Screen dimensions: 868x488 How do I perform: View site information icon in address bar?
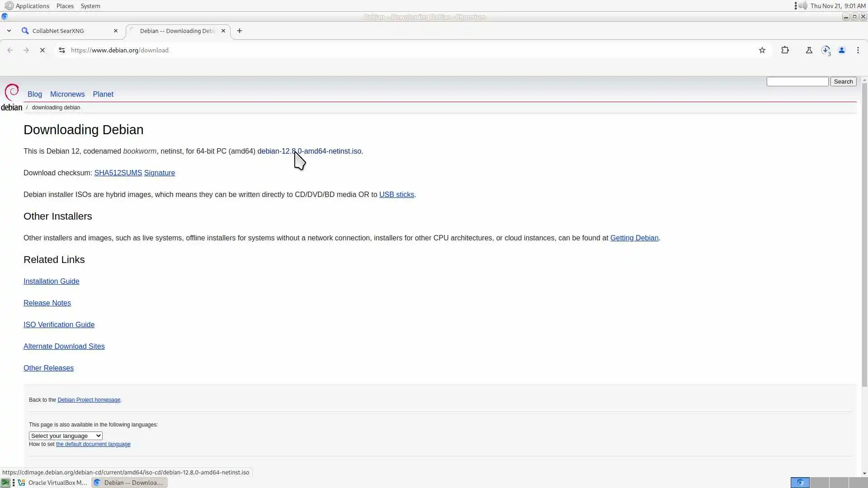[62, 50]
